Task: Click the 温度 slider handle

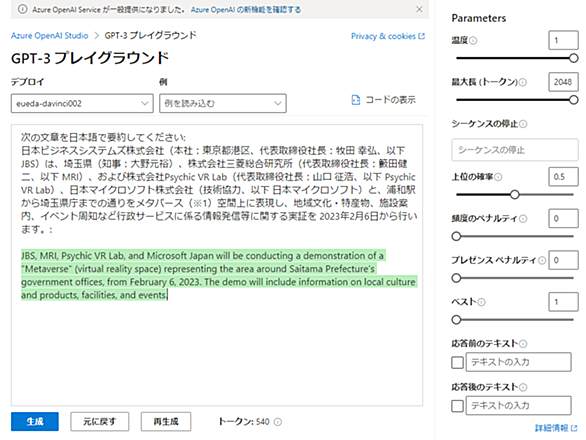Action: [573, 58]
